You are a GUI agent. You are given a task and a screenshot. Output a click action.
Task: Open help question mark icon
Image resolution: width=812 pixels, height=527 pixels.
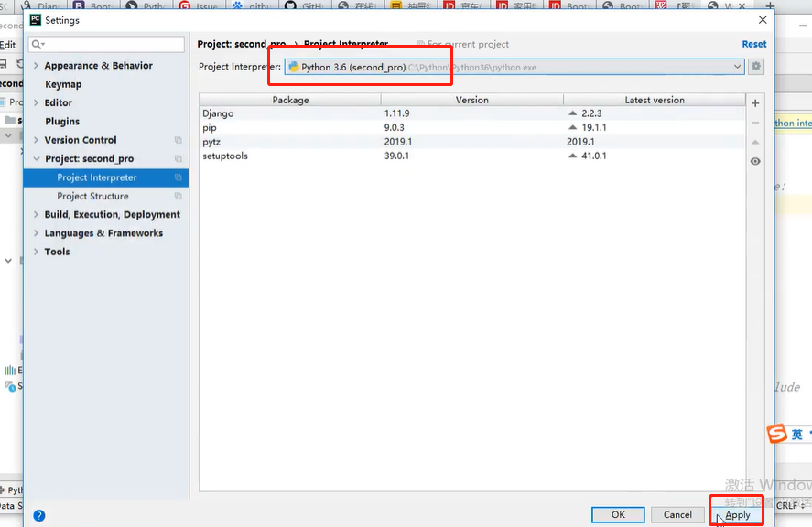[x=38, y=516]
